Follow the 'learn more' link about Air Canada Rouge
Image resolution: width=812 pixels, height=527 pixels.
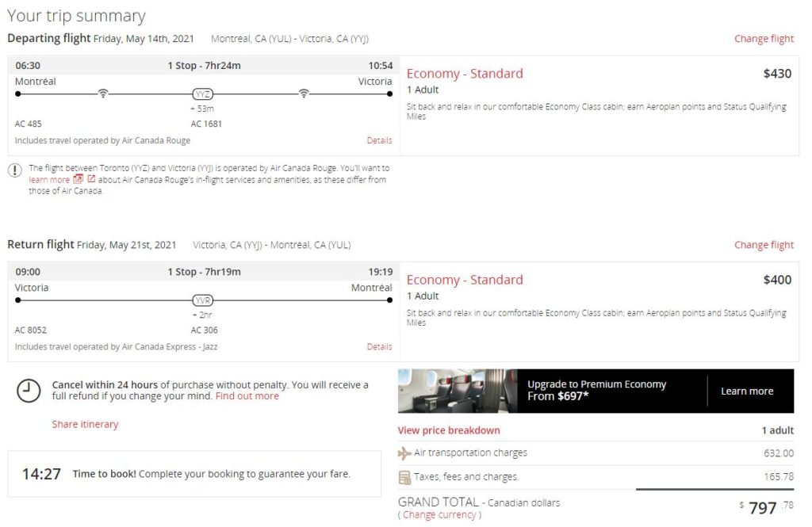[49, 180]
